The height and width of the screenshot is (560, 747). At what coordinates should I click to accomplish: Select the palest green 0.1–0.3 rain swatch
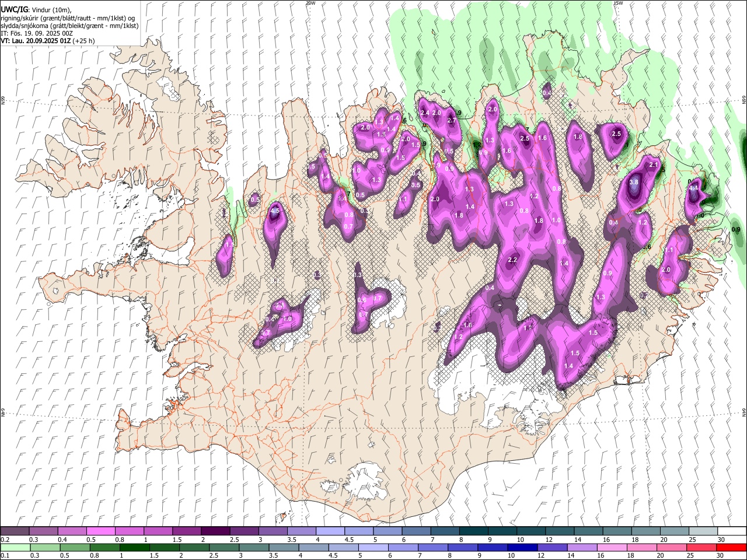pos(15,547)
